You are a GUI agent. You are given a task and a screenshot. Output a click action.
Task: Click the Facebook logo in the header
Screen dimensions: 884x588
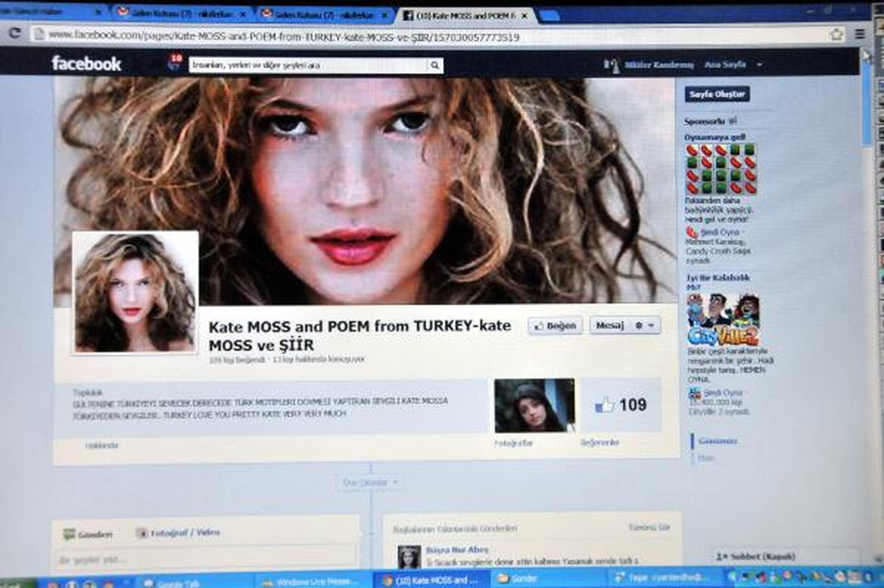86,63
